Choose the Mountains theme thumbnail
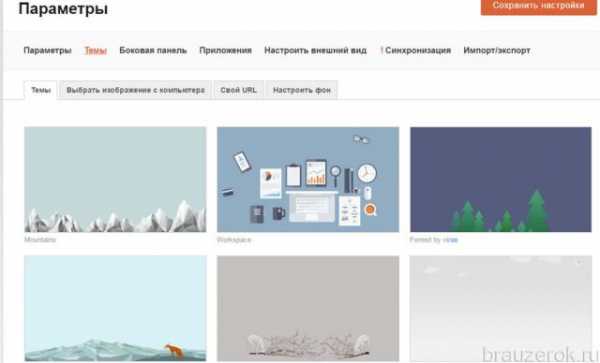600x363 pixels. 115,179
